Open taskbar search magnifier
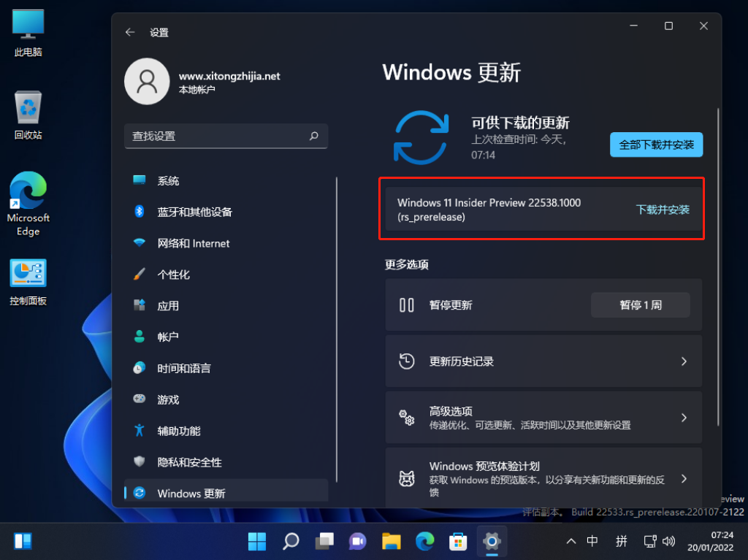Screen dimensions: 748x560 coord(291,541)
